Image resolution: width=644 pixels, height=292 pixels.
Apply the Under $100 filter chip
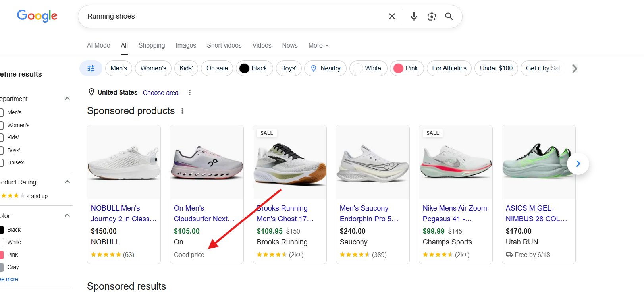496,68
